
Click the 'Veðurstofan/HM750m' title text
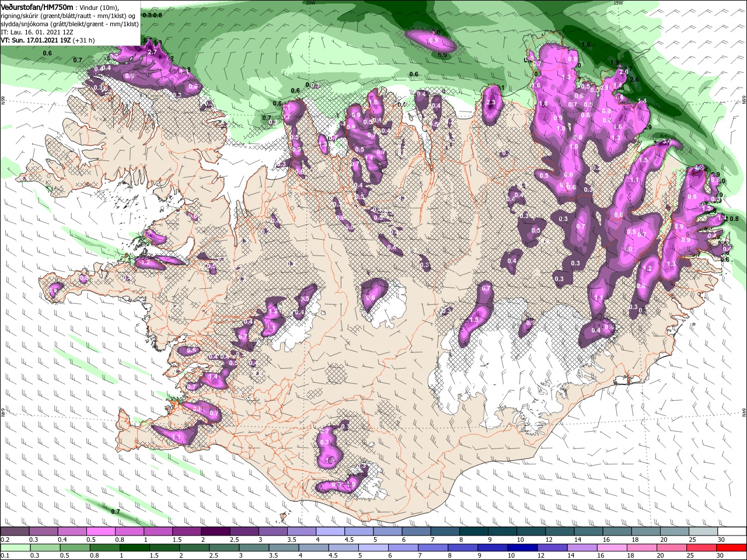tap(37, 6)
